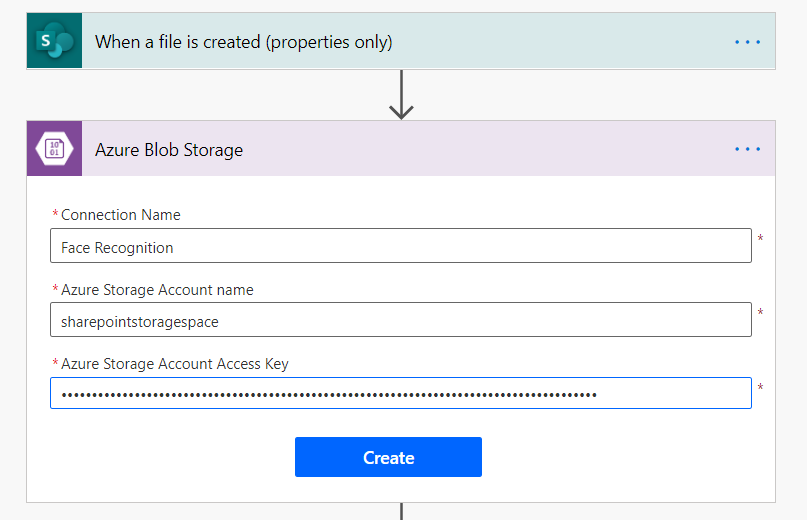Click the SharePoint trigger icon
The image size is (807, 520).
54,41
